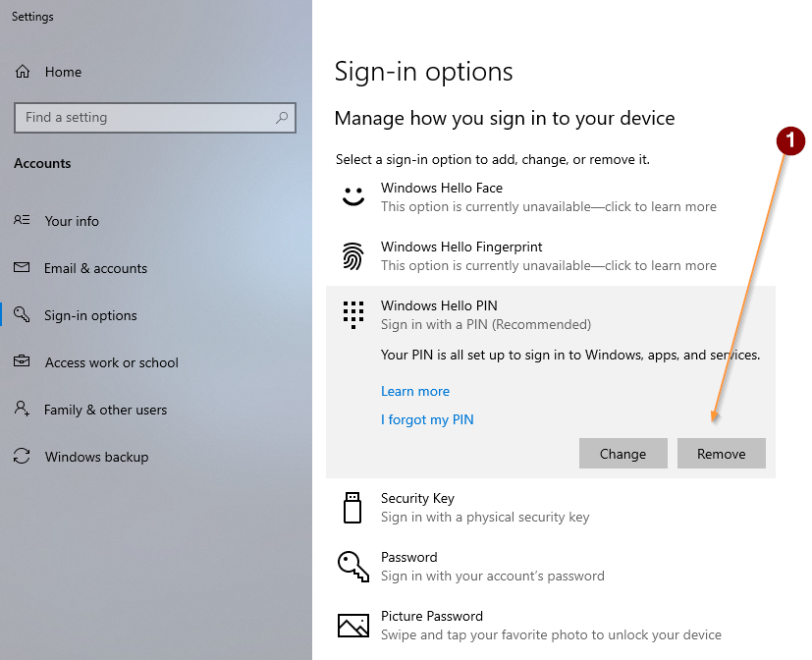Click 'Sign in with a PIN (Recommended)' text
Screen dimensions: 812x660
pyautogui.click(x=486, y=325)
